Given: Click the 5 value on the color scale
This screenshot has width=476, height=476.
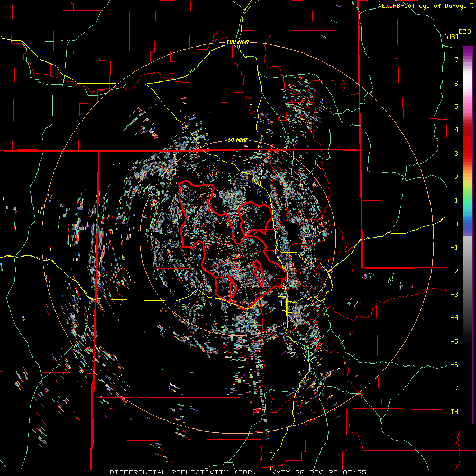Looking at the screenshot, I should pos(456,106).
